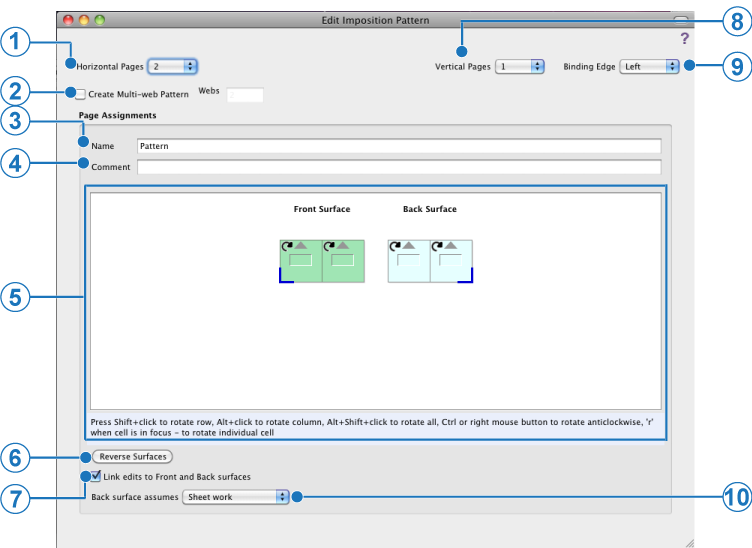Screen dimensions: 752x548
Task: Click rotate icon in left Front Surface cell
Action: click(x=286, y=245)
